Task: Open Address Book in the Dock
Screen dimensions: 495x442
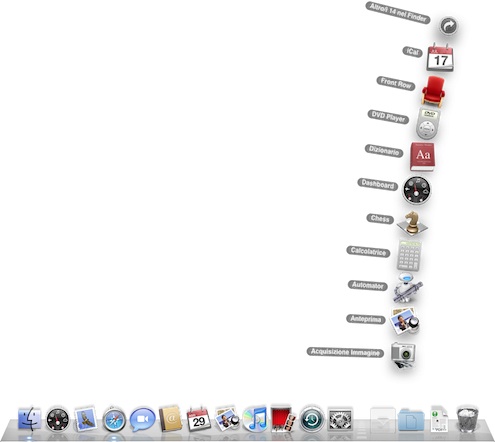Action: pos(170,419)
